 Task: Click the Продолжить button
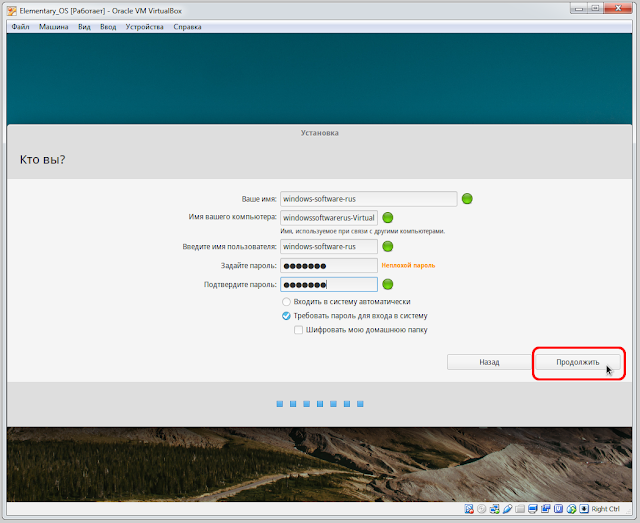point(578,362)
